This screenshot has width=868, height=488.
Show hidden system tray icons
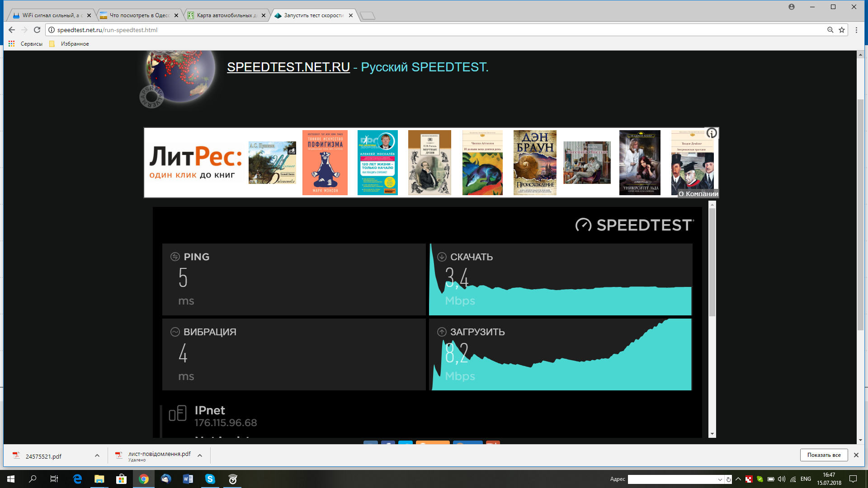pyautogui.click(x=738, y=479)
